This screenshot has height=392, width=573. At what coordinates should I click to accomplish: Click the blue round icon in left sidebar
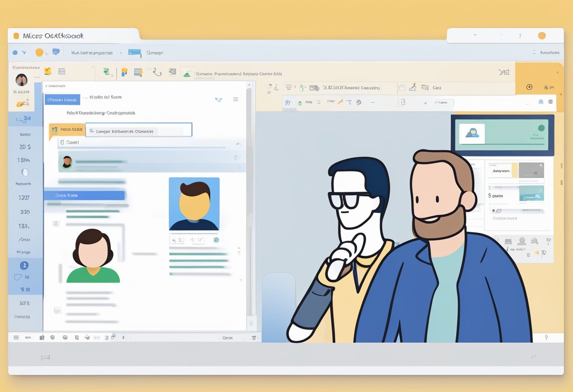(24, 265)
